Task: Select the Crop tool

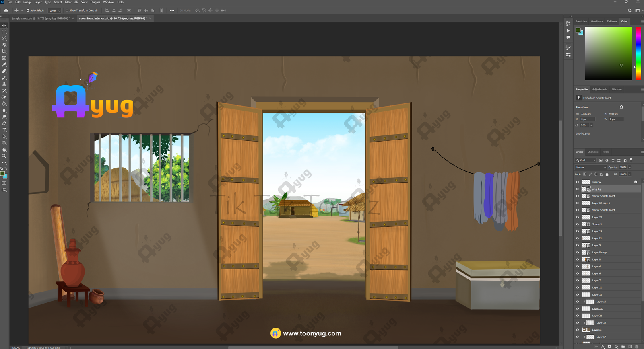Action: point(4,51)
